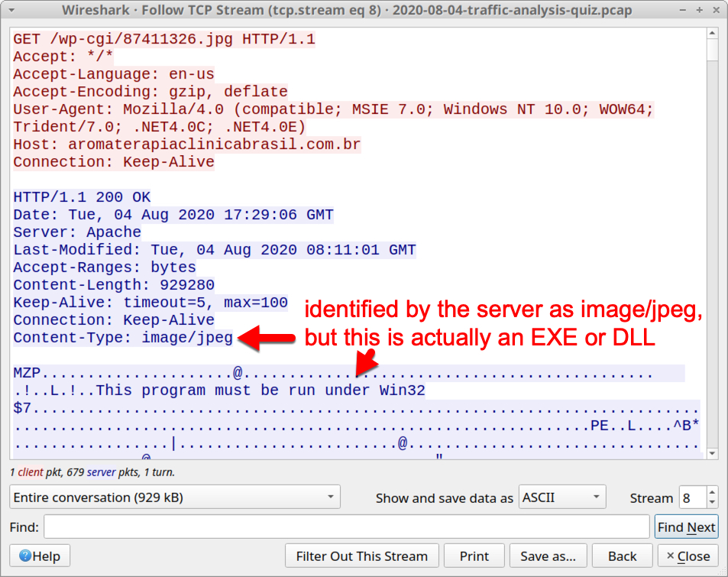Click the Trident/7.0; .NET4.0C line
Screen dimensions: 728x577
click(x=159, y=127)
